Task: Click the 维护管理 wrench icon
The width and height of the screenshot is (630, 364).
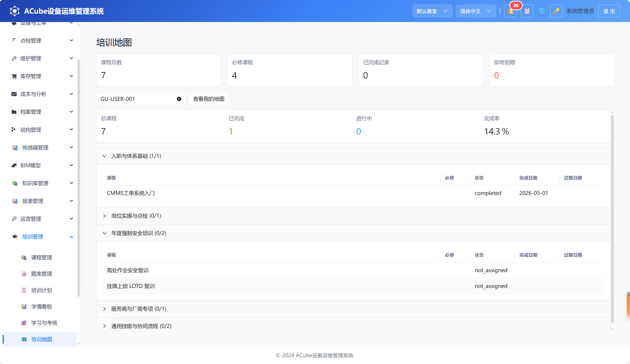Action: 14,58
